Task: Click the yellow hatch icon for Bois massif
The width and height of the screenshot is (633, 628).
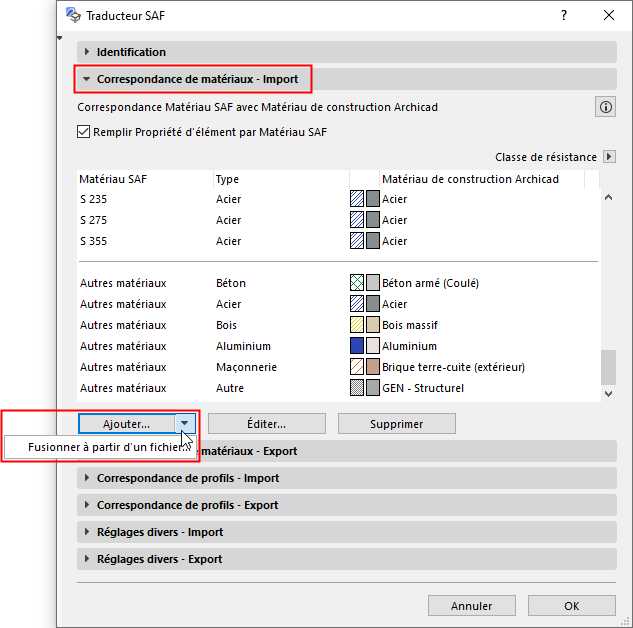Action: pyautogui.click(x=357, y=325)
